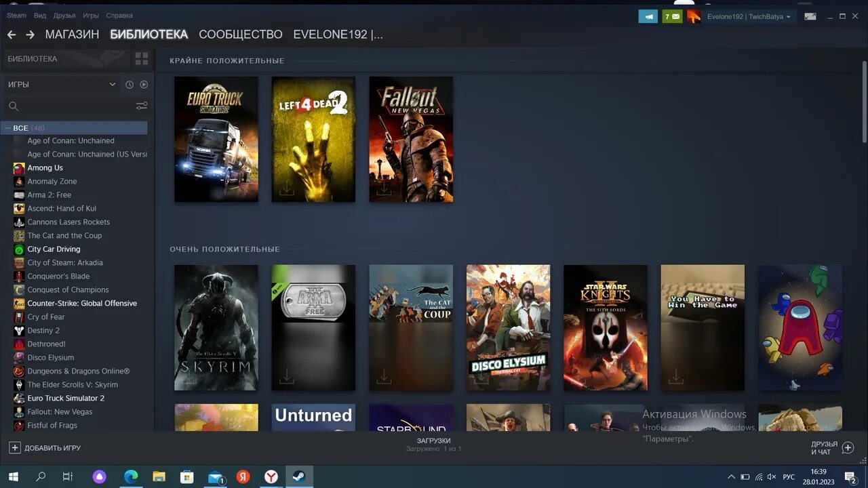Open the EVELONE192 profile tab

(x=338, y=35)
